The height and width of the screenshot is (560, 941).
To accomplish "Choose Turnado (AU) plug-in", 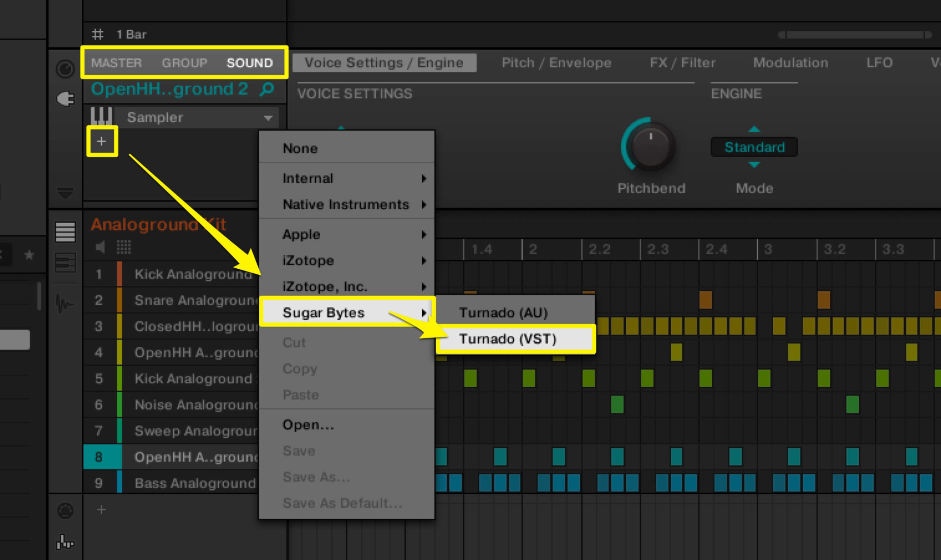I will click(516, 312).
